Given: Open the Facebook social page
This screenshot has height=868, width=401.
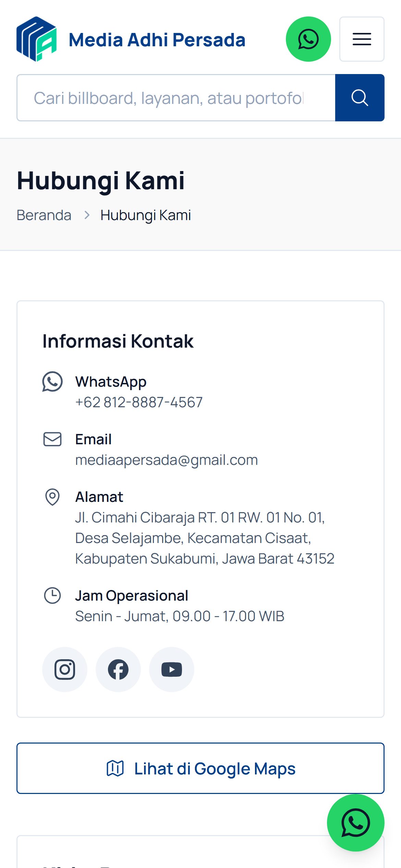Looking at the screenshot, I should click(x=118, y=670).
